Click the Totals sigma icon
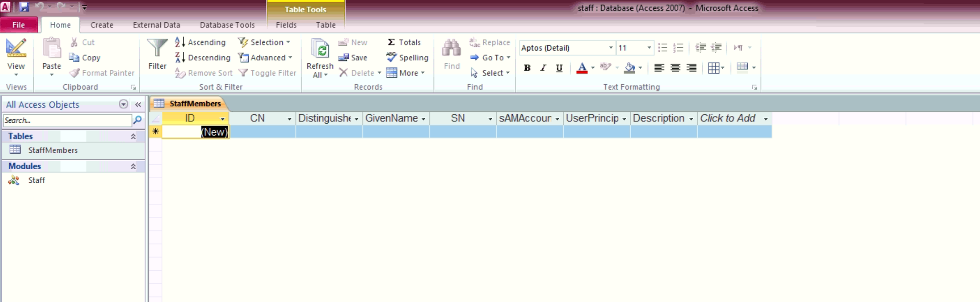The image size is (980, 302). click(391, 42)
